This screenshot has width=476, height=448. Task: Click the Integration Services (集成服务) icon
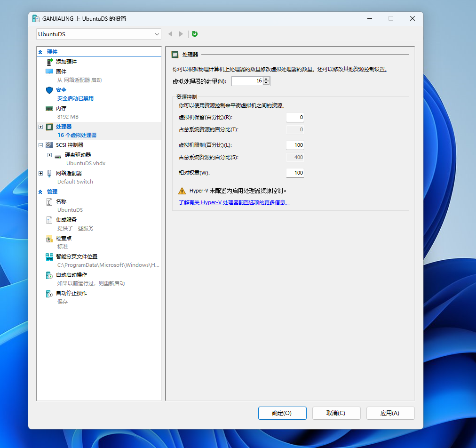49,220
